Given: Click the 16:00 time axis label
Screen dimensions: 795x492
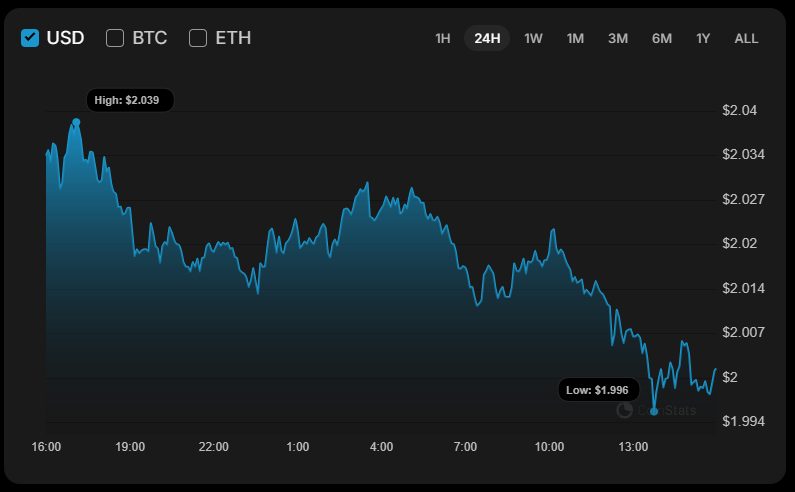Looking at the screenshot, I should tap(47, 446).
